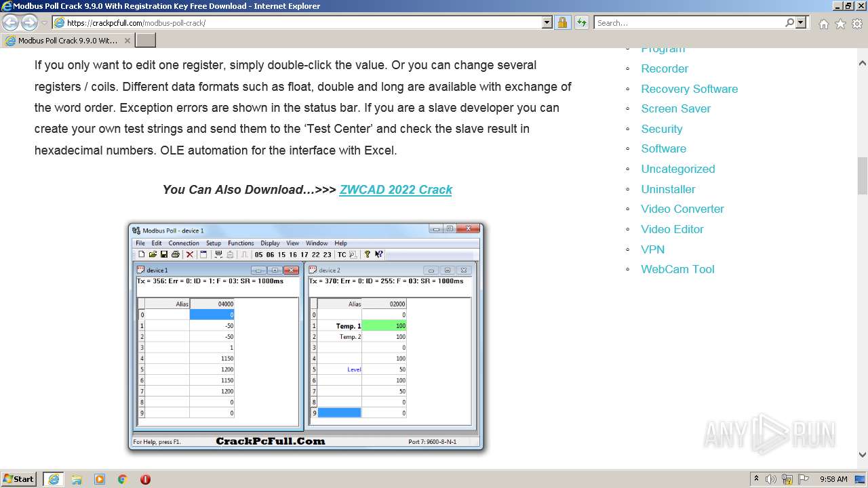Expand the address bar autocomplete dropdown

pos(547,22)
